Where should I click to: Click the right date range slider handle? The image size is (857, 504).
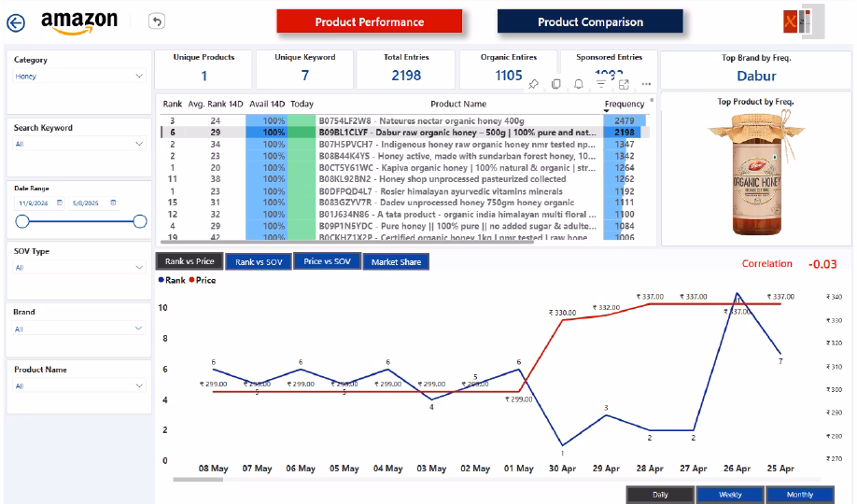tap(140, 221)
